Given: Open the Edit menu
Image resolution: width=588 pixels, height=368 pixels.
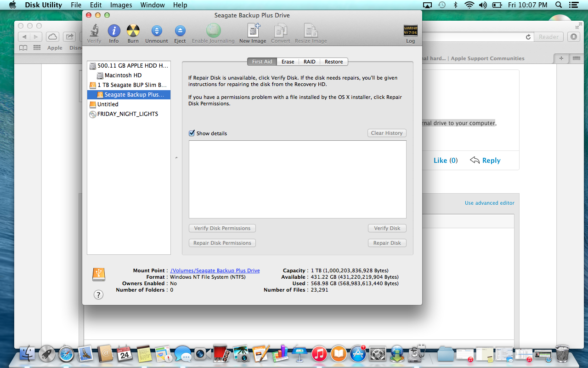Looking at the screenshot, I should point(96,5).
